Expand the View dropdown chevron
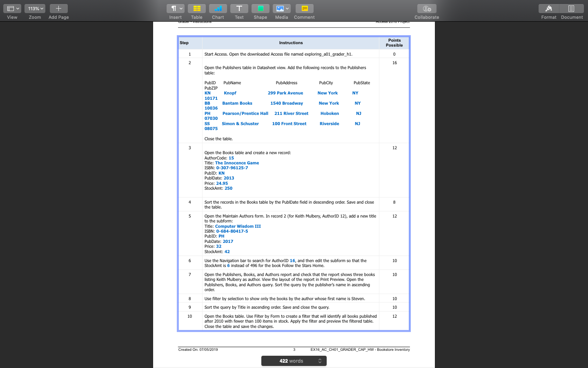The image size is (588, 368). [x=17, y=8]
